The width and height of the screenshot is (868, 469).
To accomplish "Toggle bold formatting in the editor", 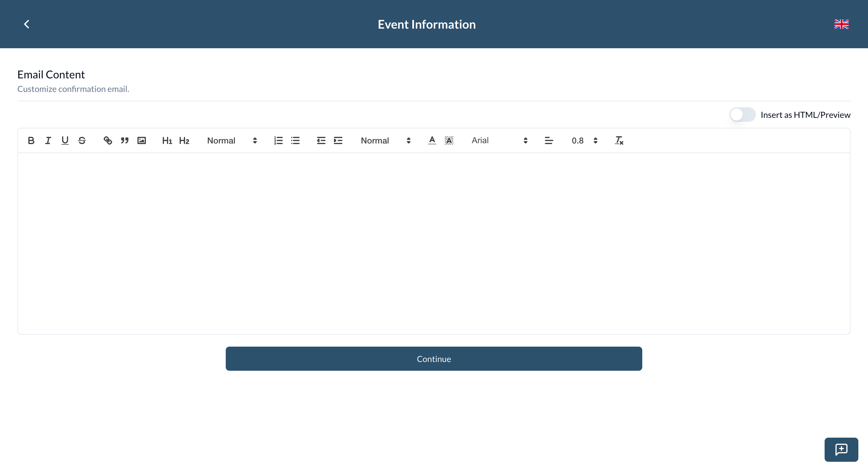I will point(31,140).
